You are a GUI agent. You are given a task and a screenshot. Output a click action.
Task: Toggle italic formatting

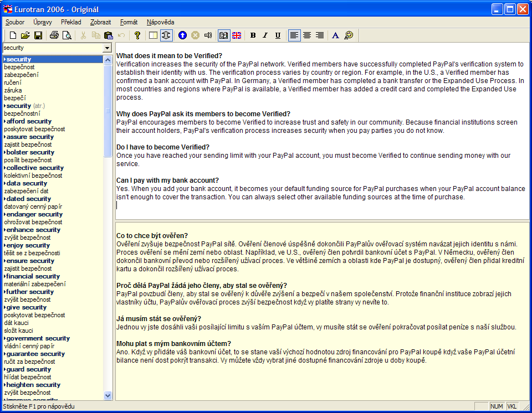tap(265, 35)
